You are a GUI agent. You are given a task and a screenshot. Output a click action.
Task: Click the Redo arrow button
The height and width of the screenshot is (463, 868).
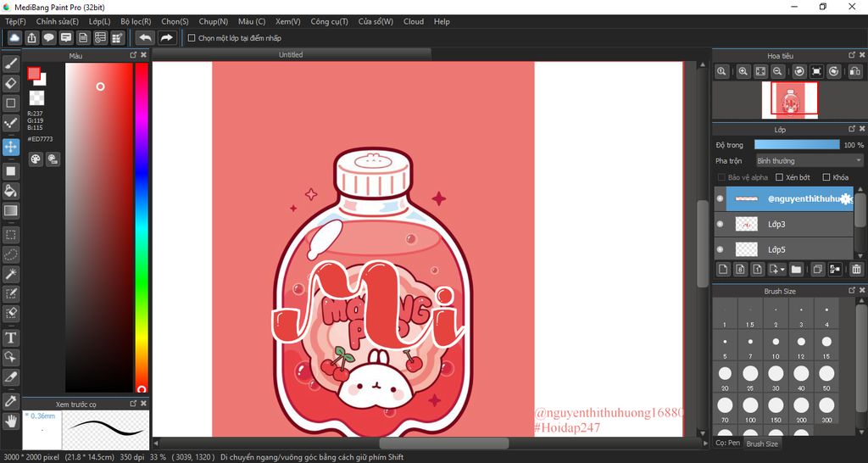[166, 37]
